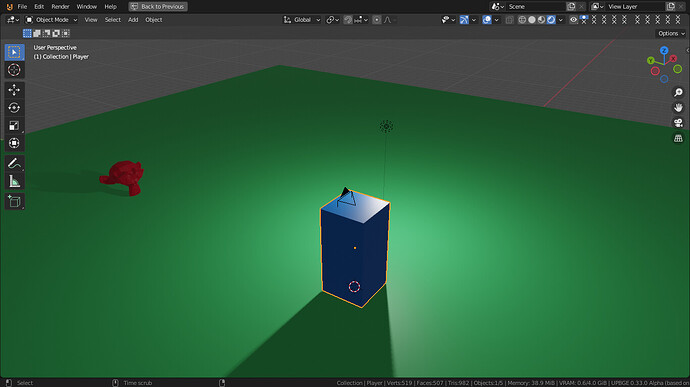Toggle Show Gizmo button
This screenshot has height=387, width=690.
click(x=464, y=20)
